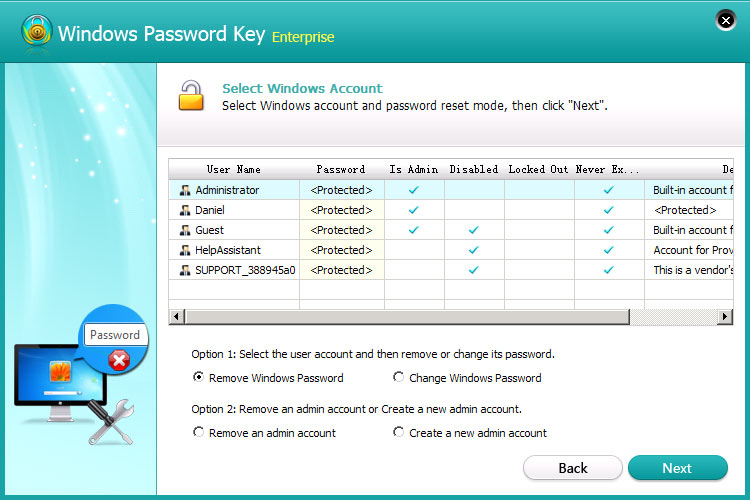Screen dimensions: 750x500
Task: Click Administrator's <Protected> password cell
Action: pos(342,190)
